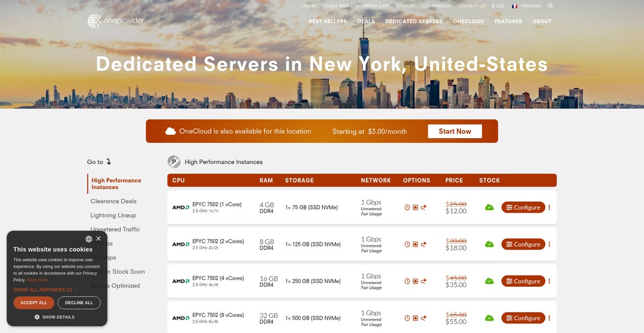The image size is (644, 333).
Task: Click the clock option icon in the $55.00 row
Action: click(407, 318)
